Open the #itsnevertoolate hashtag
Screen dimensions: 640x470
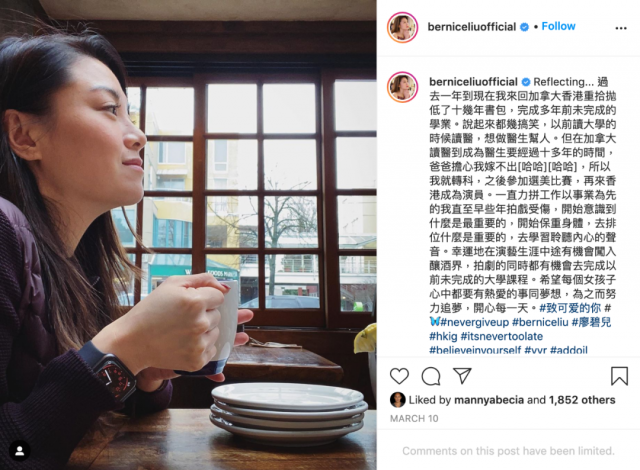[502, 337]
